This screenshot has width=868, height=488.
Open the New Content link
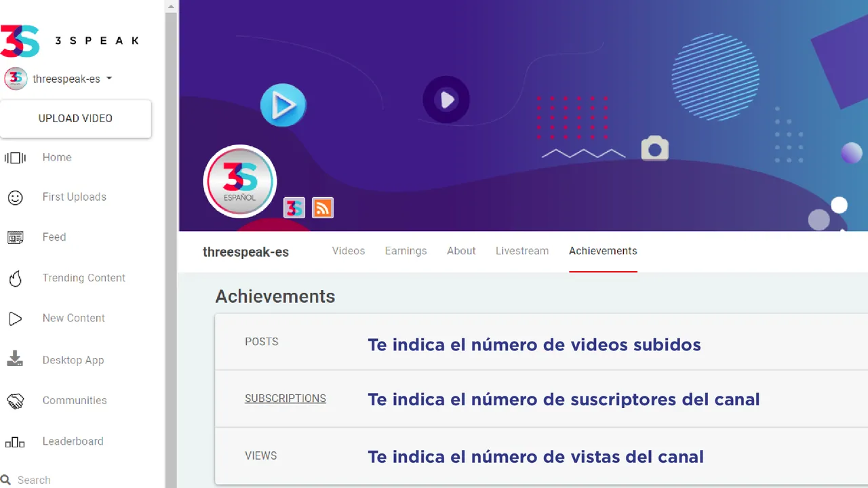tap(74, 318)
